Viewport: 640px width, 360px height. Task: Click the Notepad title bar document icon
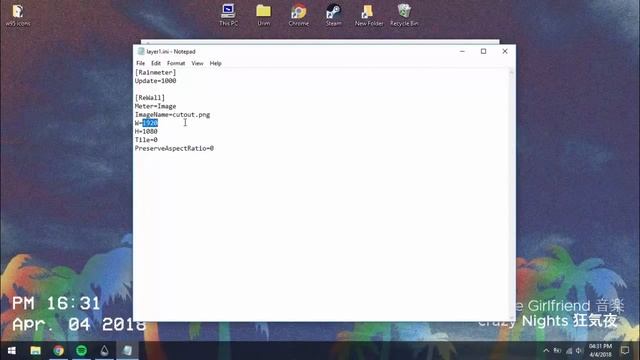click(141, 51)
